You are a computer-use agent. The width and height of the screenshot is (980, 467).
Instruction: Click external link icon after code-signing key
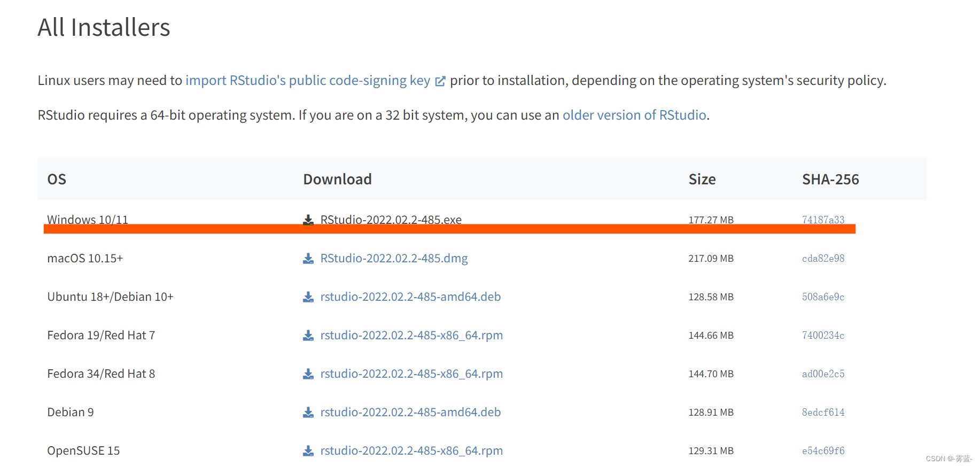[x=440, y=81]
